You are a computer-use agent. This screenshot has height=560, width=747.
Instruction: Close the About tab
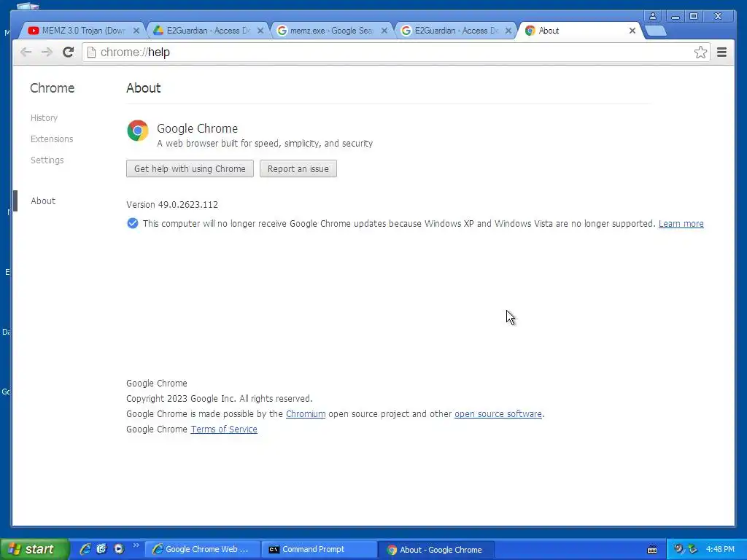(632, 31)
